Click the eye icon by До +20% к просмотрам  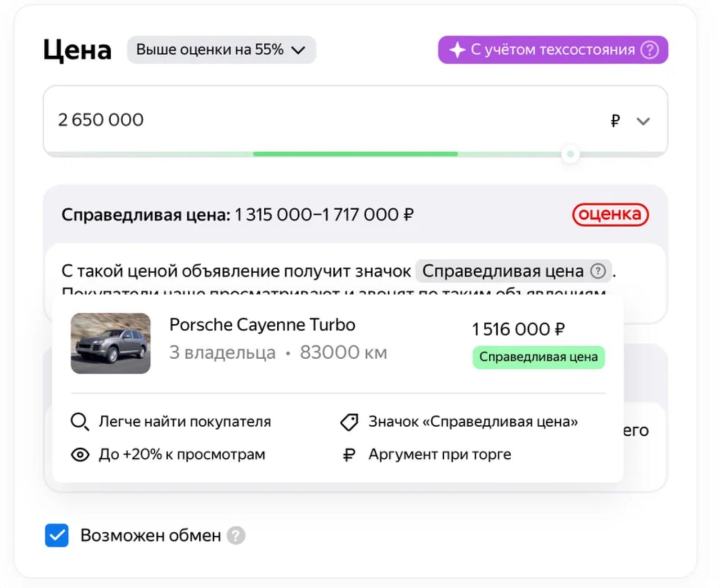tap(80, 455)
